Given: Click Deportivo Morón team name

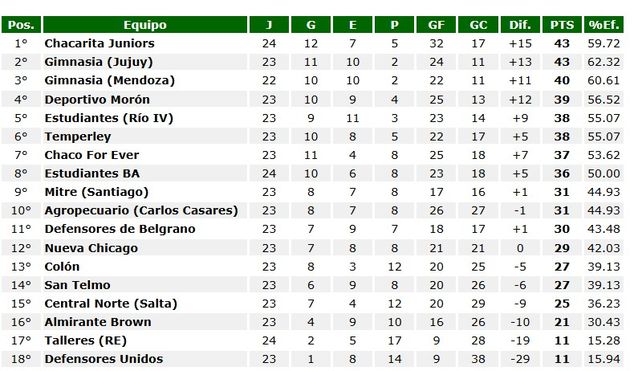Looking at the screenshot, I should (x=97, y=100).
